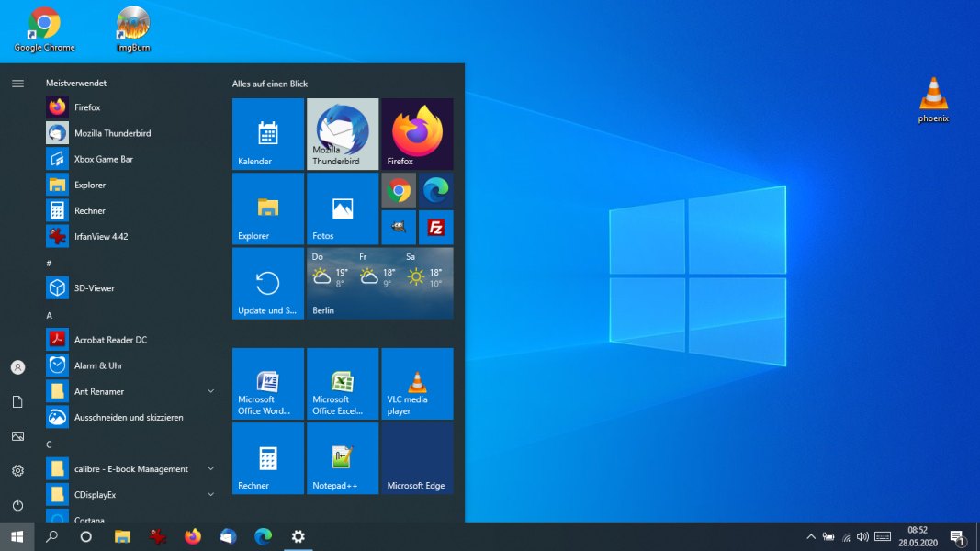Select the Google Chrome desktop shortcut
The image size is (980, 551).
[44, 29]
